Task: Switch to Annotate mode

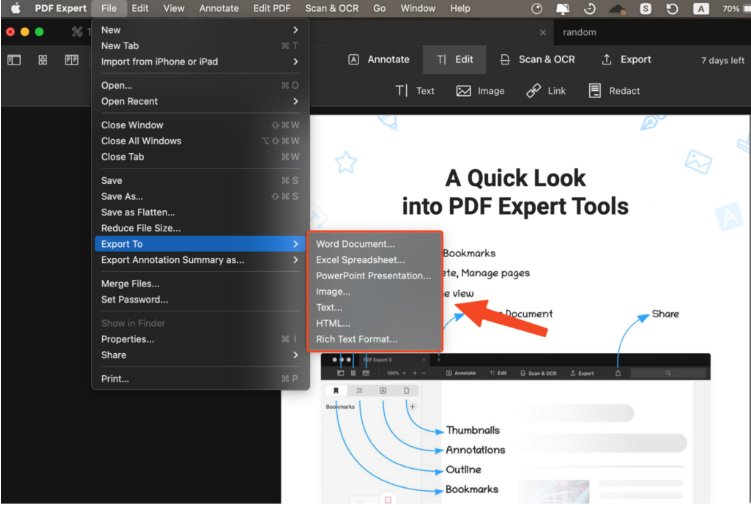Action: pos(378,60)
